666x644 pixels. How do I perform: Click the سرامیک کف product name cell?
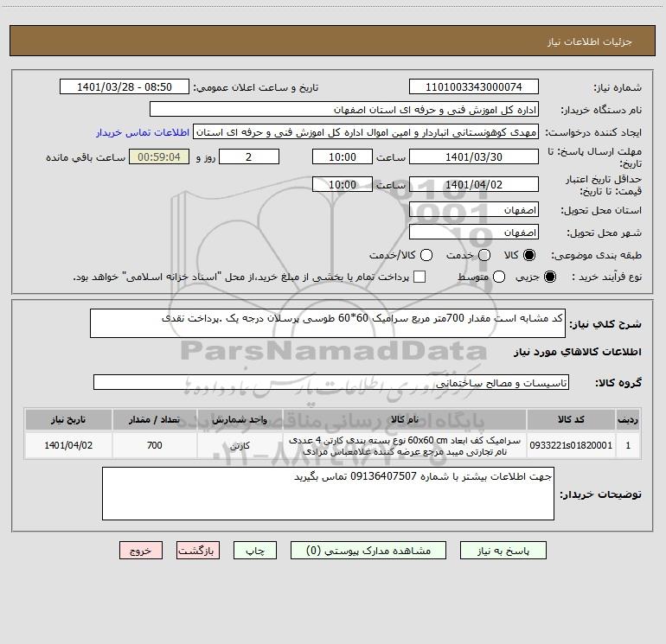[405, 445]
